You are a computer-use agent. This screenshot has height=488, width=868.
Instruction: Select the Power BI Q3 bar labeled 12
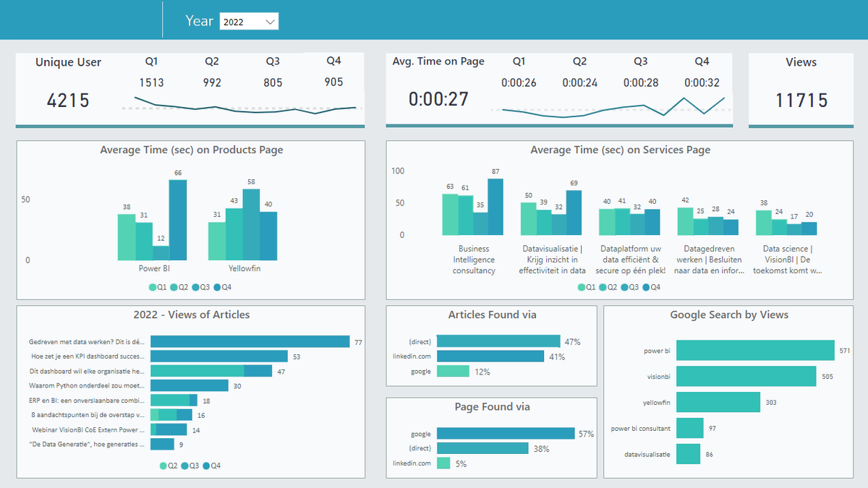161,253
